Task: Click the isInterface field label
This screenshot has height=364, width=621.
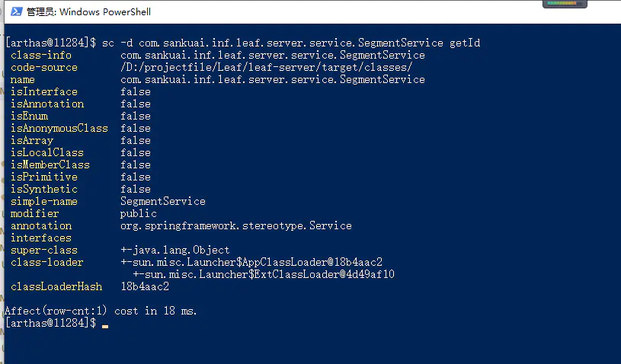Action: click(44, 91)
